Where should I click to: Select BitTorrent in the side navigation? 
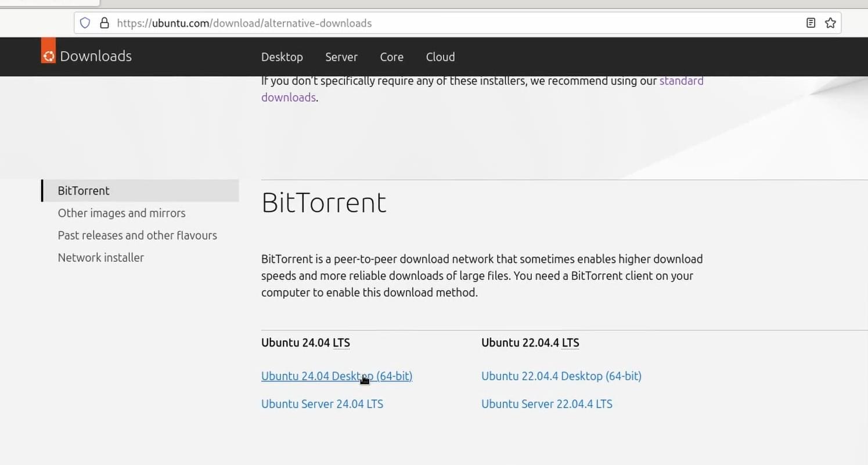(140, 190)
